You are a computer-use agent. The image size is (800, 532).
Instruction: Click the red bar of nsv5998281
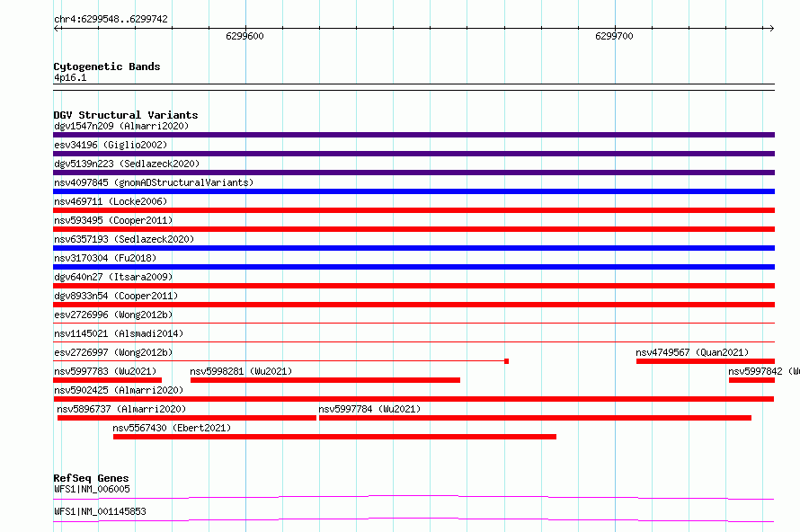325,380
